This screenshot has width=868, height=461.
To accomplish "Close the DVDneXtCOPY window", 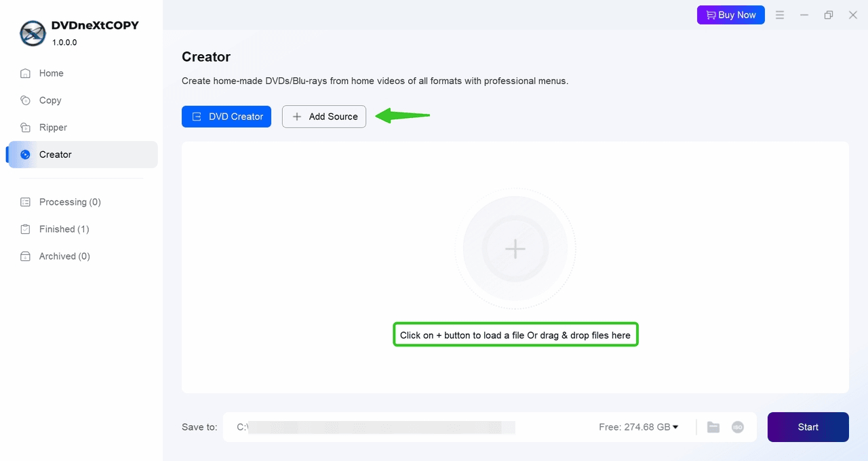I will pos(853,15).
